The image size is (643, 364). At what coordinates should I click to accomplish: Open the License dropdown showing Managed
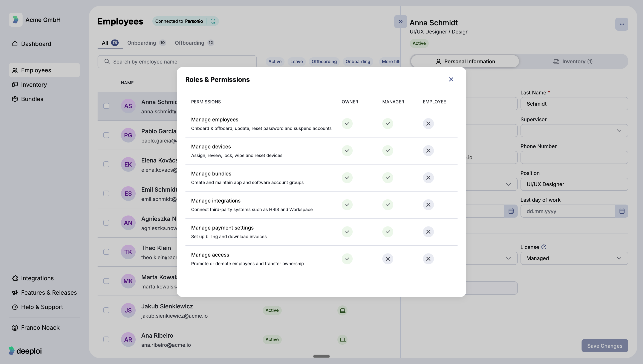pyautogui.click(x=574, y=258)
